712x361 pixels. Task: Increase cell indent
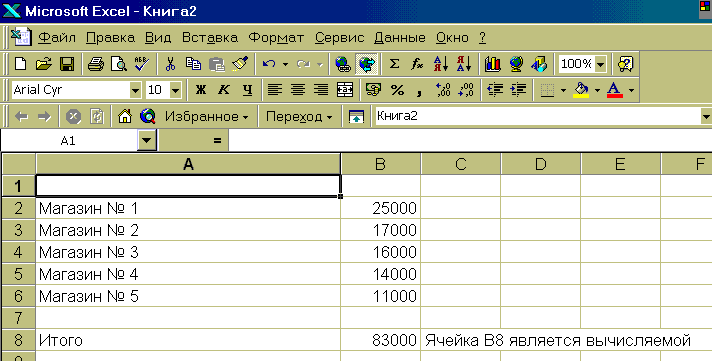pyautogui.click(x=518, y=90)
